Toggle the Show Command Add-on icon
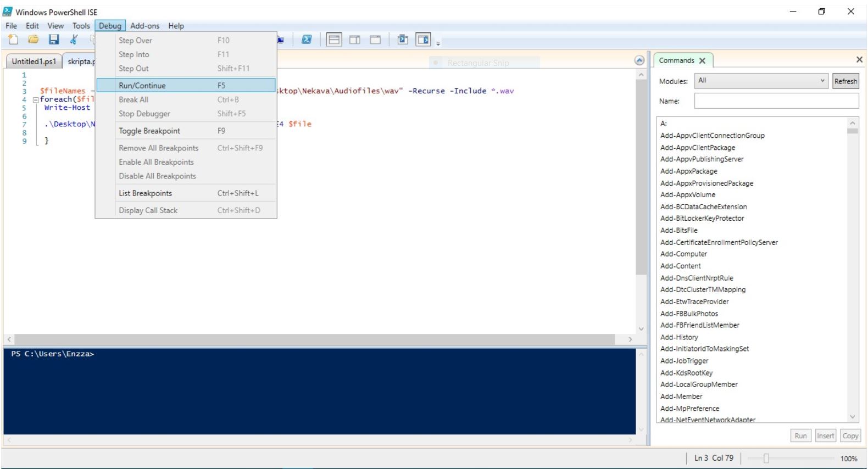Image resolution: width=868 pixels, height=469 pixels. point(423,40)
